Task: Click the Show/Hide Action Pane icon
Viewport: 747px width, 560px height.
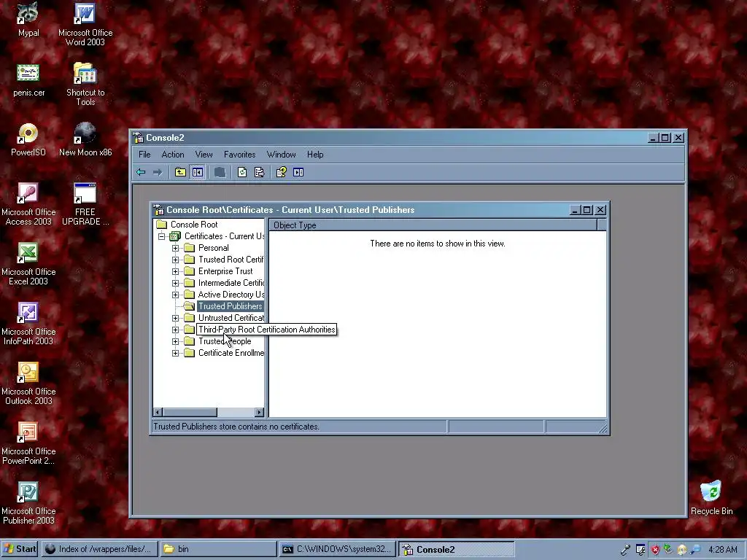Action: (x=298, y=172)
